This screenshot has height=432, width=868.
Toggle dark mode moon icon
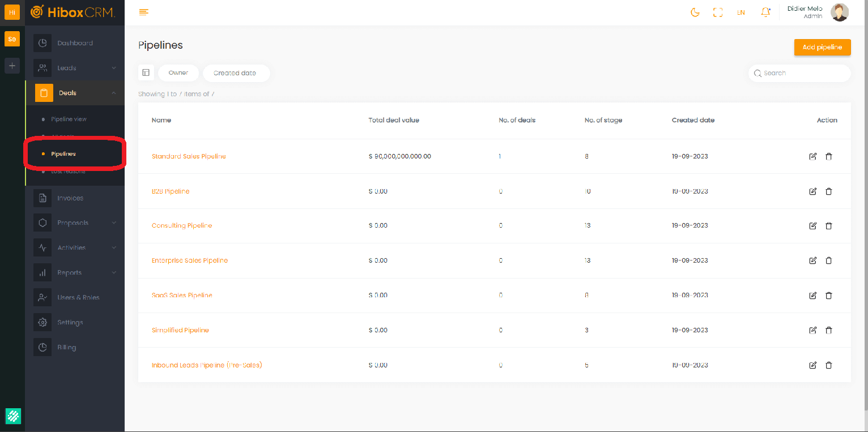(x=695, y=12)
